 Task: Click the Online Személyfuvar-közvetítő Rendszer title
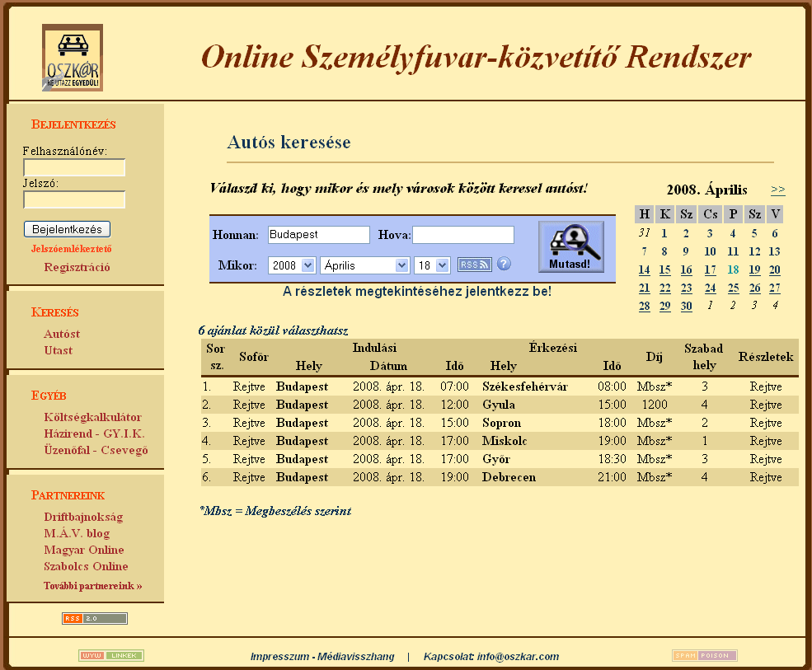click(476, 57)
